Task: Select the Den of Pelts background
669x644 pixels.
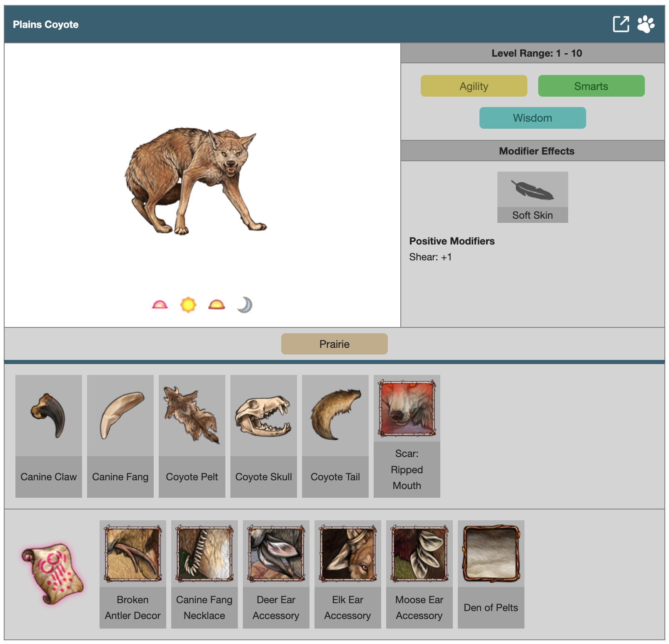Action: tap(491, 574)
